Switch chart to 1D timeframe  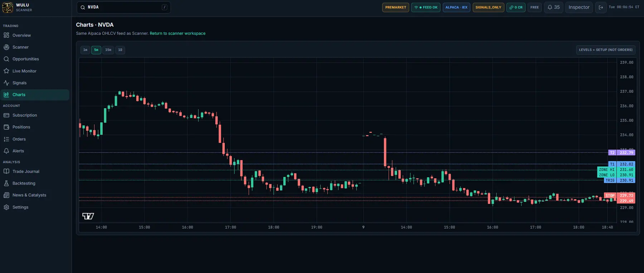pos(120,50)
